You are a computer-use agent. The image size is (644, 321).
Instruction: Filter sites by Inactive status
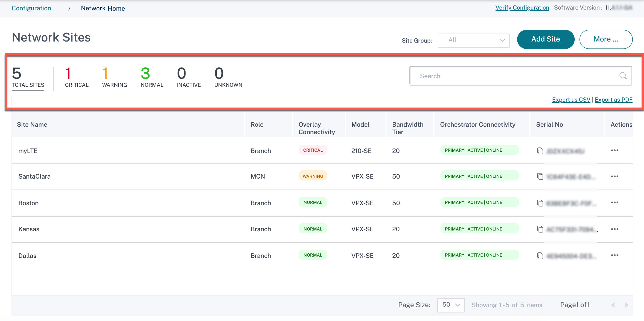(189, 77)
